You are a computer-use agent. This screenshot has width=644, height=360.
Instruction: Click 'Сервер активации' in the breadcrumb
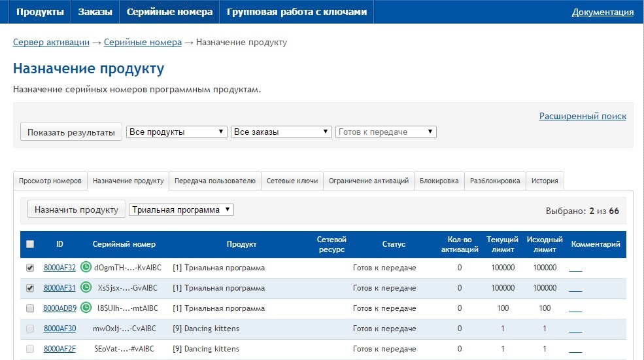coord(51,42)
